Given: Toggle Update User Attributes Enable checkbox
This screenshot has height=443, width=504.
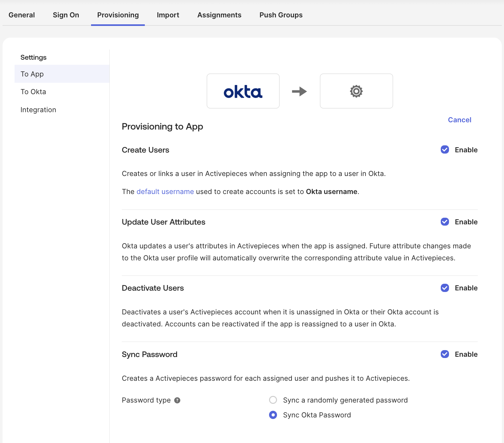Looking at the screenshot, I should 445,222.
